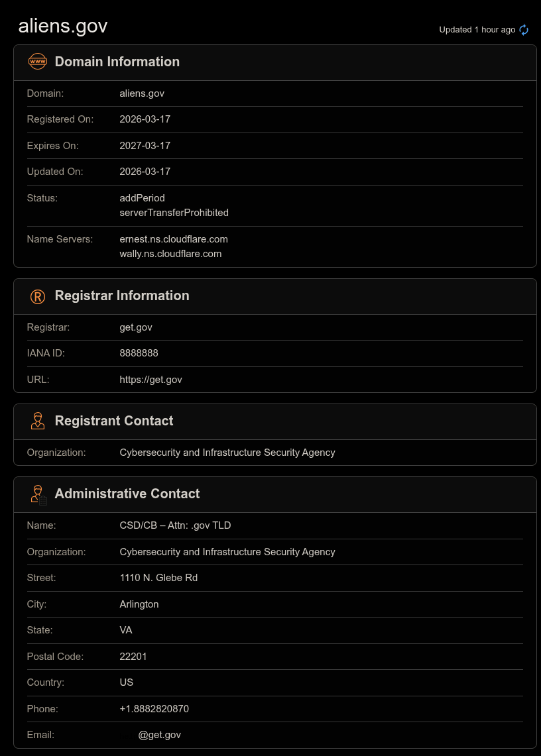Click the addPeriod status value

(143, 198)
